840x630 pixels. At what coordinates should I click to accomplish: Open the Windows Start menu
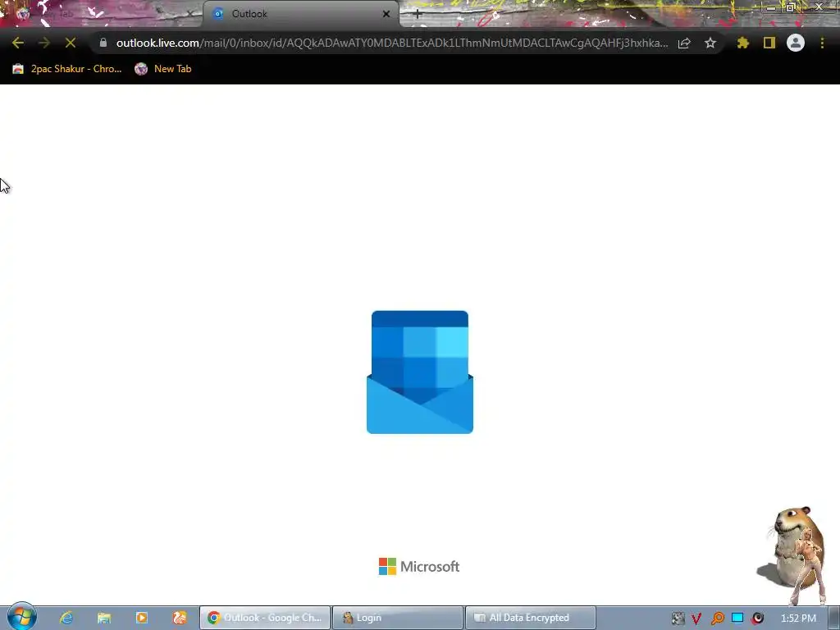[21, 617]
